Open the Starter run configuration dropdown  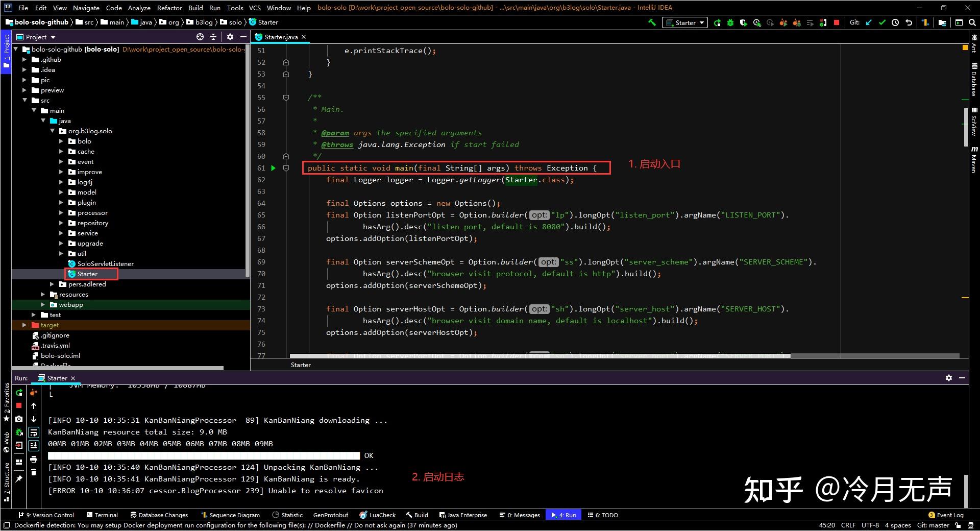(685, 22)
